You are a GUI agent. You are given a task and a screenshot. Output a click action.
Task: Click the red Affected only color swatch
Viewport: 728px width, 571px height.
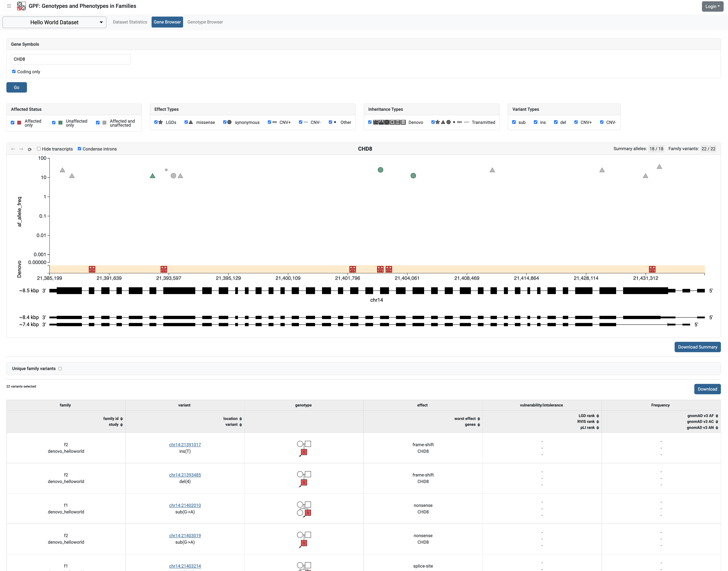pos(19,123)
